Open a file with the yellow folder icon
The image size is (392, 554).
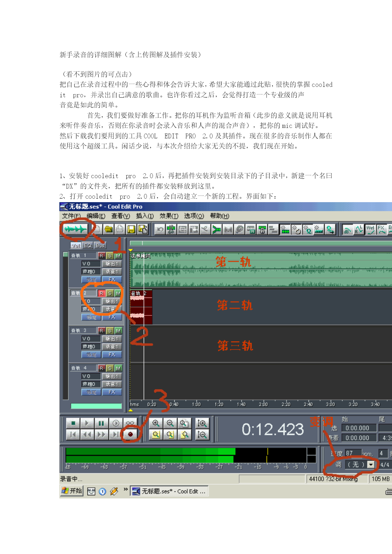coord(109,229)
